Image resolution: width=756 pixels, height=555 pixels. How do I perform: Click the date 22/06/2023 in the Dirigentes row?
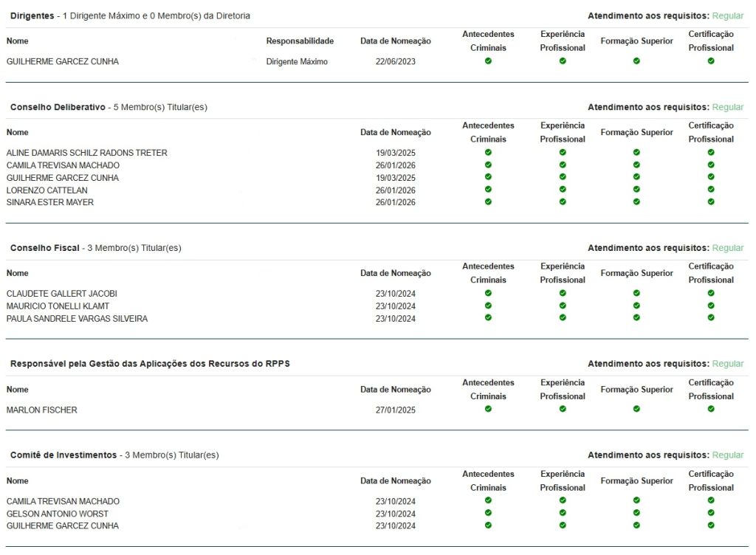point(395,62)
